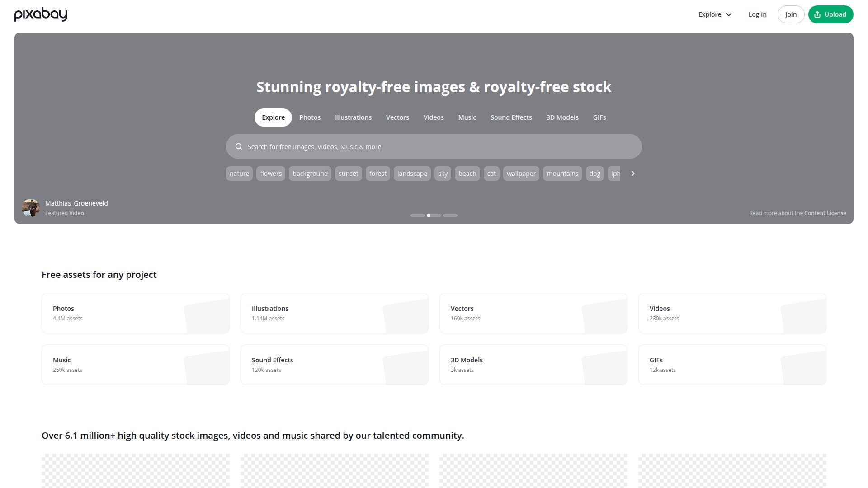The height and width of the screenshot is (488, 868).
Task: Pick the dog tag
Action: [594, 174]
